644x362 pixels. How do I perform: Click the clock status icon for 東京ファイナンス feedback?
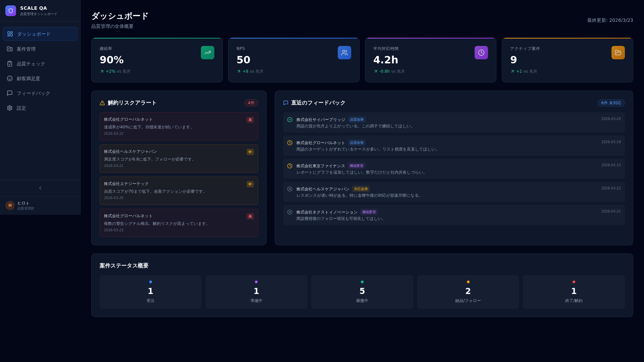(x=290, y=166)
